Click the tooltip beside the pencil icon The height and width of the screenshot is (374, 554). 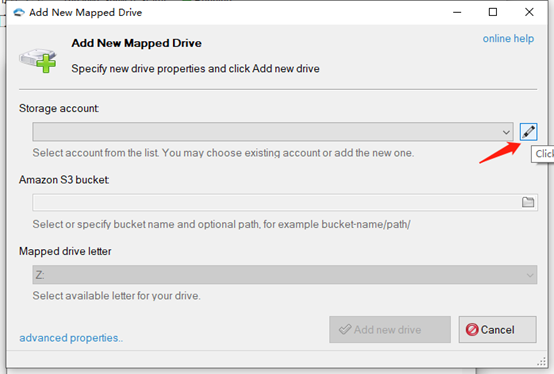pos(543,154)
